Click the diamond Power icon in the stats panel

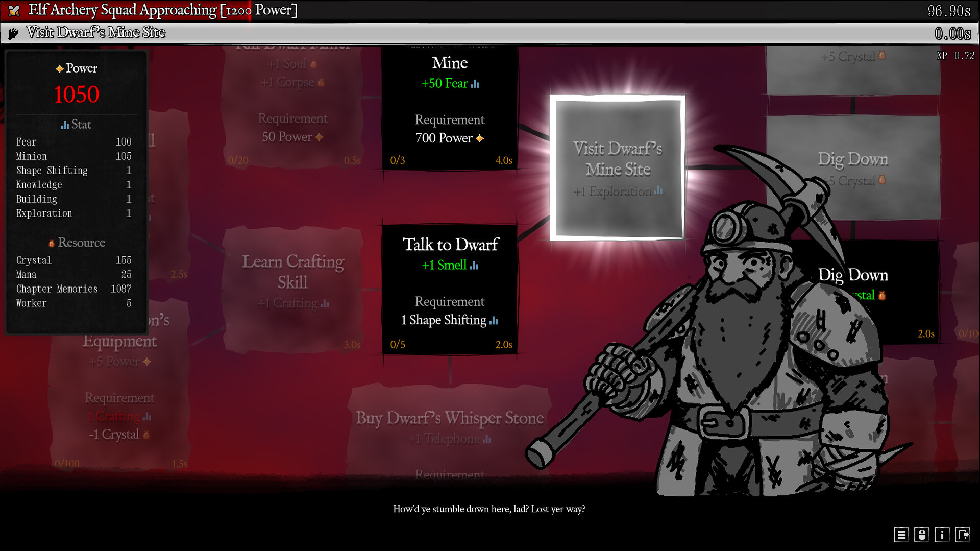coord(59,68)
